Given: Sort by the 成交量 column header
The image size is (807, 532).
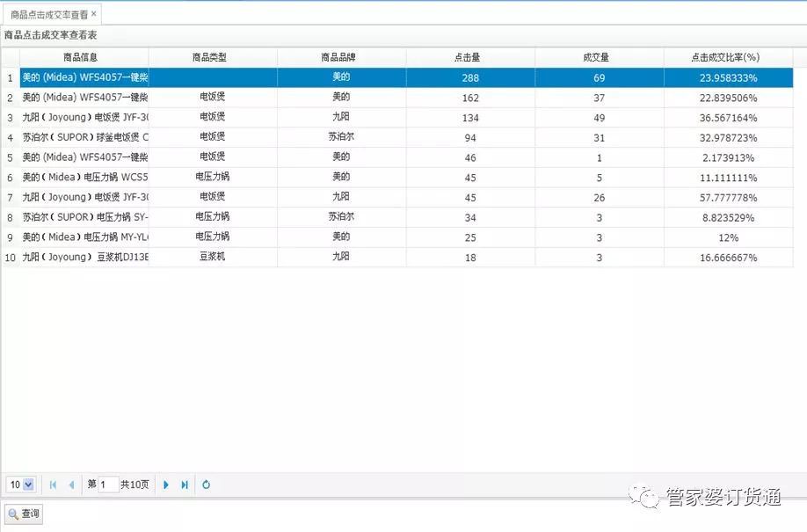Looking at the screenshot, I should 599,57.
